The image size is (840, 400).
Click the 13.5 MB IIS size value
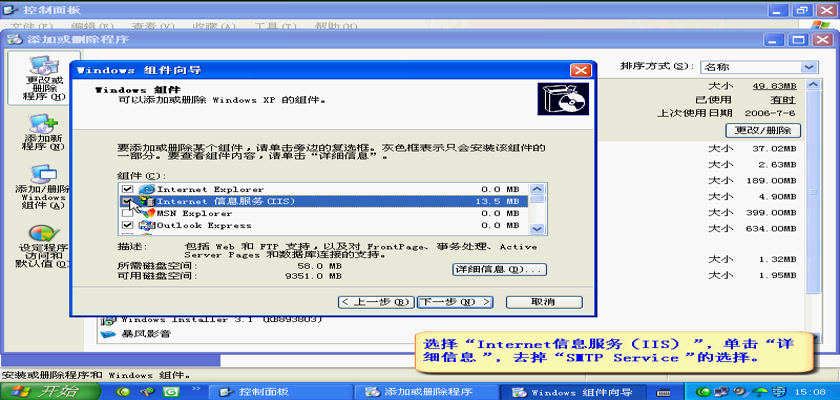tap(497, 201)
